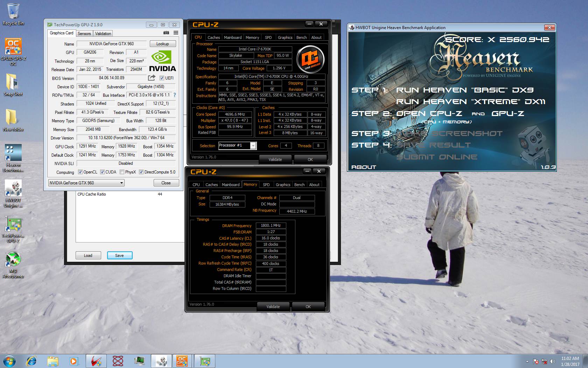Click the GPU-Z Lookup button
This screenshot has height=368, width=588.
click(163, 44)
